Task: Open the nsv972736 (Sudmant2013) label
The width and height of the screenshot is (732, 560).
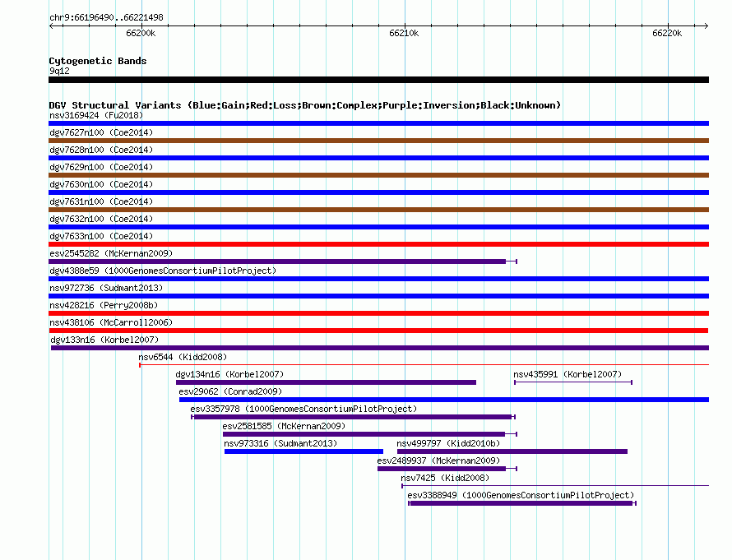Action: pos(106,288)
